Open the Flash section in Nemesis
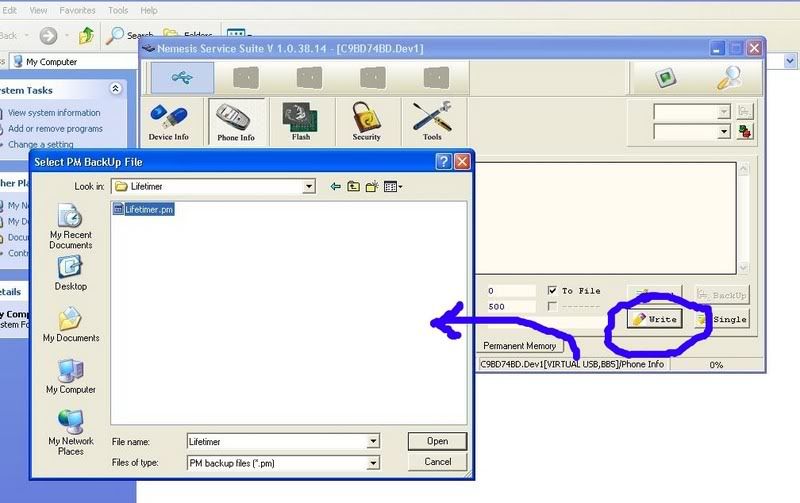800x503 pixels. point(301,122)
